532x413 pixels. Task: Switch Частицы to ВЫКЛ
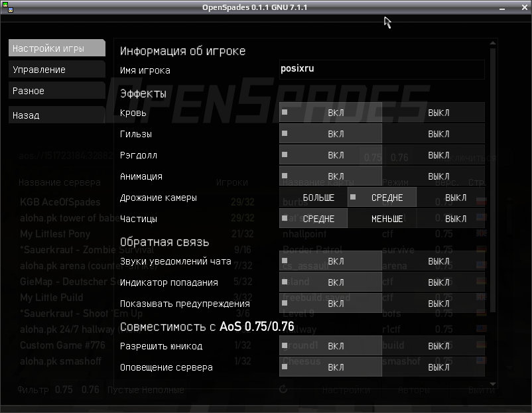[450, 219]
